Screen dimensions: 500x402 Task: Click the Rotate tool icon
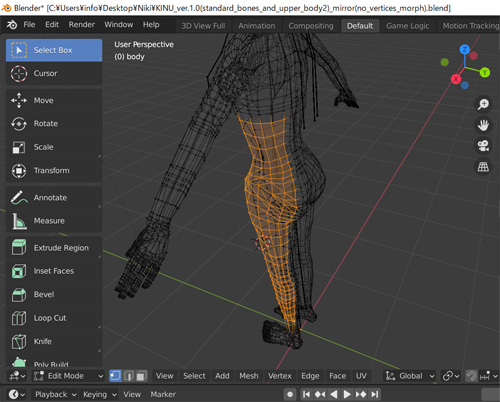[x=19, y=124]
